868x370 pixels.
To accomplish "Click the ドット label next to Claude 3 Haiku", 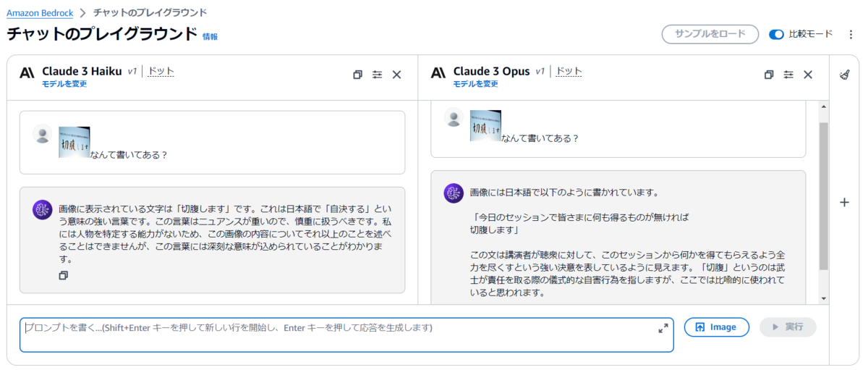I will [x=161, y=71].
